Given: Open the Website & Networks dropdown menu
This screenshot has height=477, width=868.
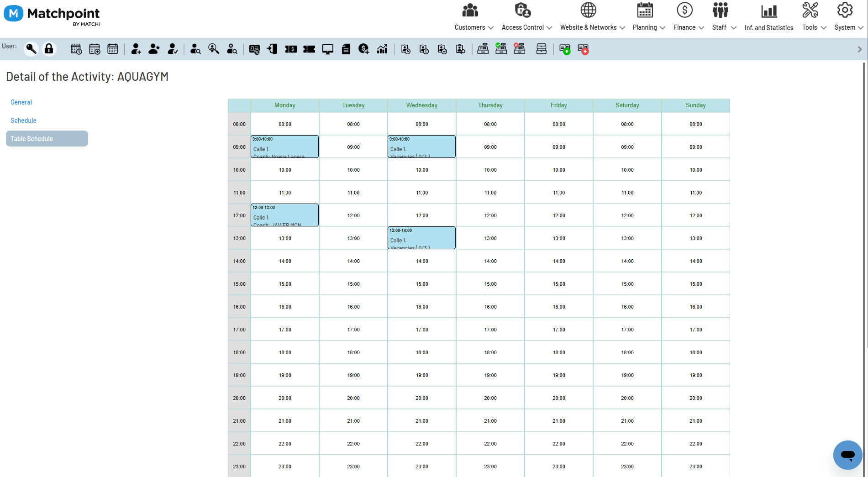Looking at the screenshot, I should click(593, 17).
